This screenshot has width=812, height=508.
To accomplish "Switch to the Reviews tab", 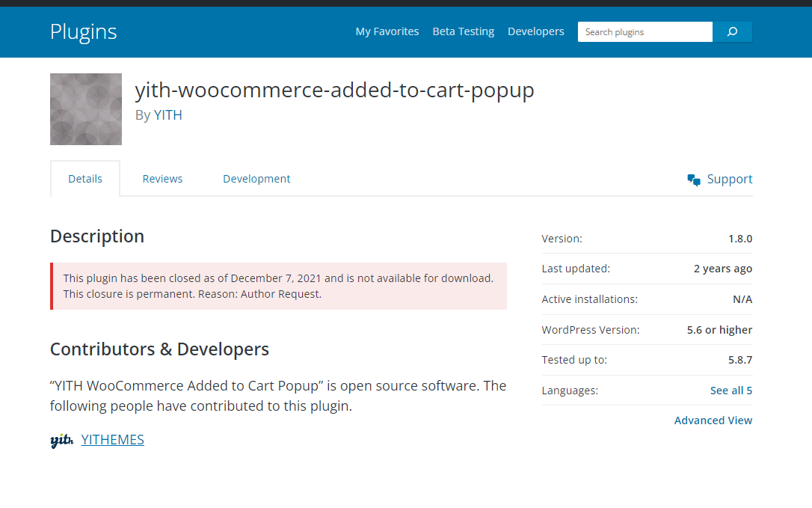I will [x=162, y=179].
